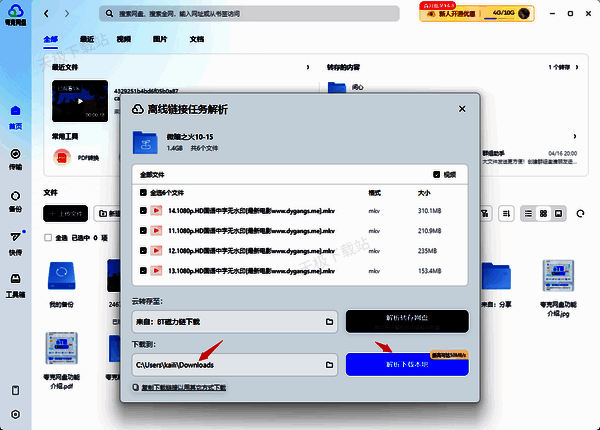Uncheck the 14.1080p.HD mkv file checkbox
Image resolution: width=600 pixels, height=430 pixels.
145,211
